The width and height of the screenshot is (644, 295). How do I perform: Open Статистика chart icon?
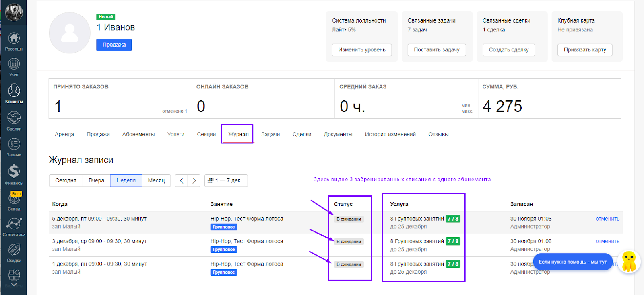[x=14, y=224]
